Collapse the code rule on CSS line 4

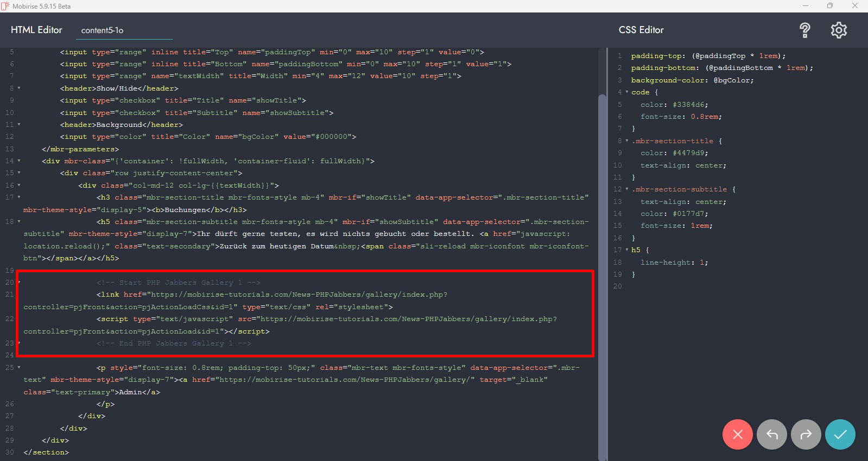pos(627,92)
